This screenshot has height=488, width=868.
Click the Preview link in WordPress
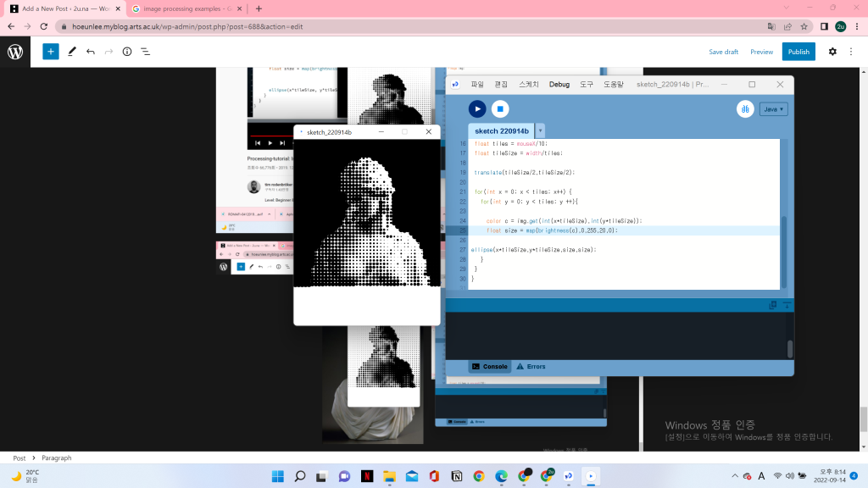click(762, 52)
